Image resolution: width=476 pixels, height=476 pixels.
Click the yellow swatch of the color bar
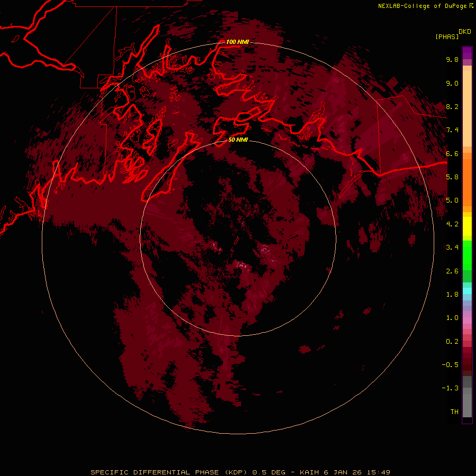(x=467, y=226)
